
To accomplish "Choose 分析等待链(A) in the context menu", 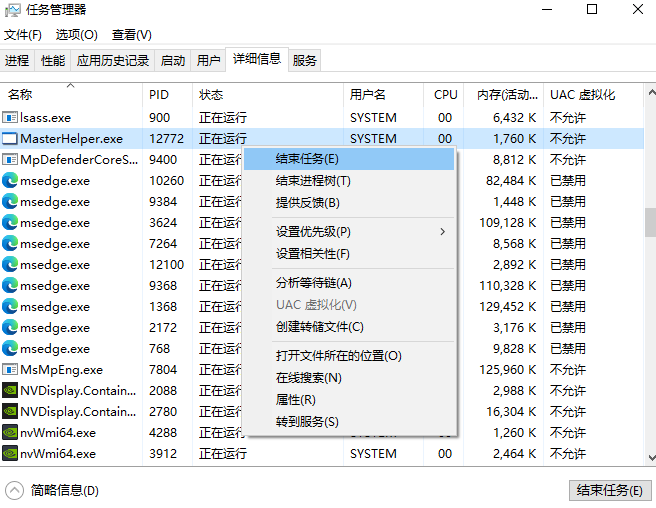I will point(349,283).
